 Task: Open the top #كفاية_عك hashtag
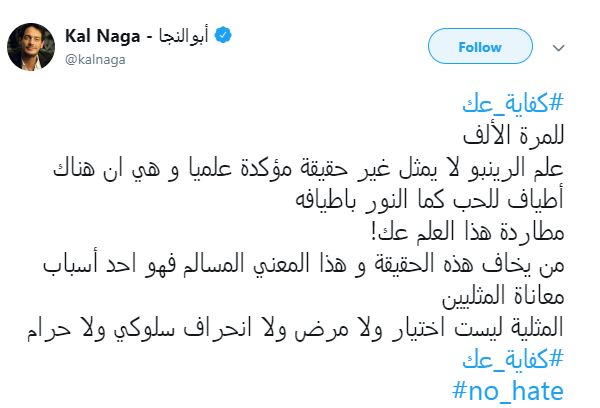pyautogui.click(x=514, y=105)
